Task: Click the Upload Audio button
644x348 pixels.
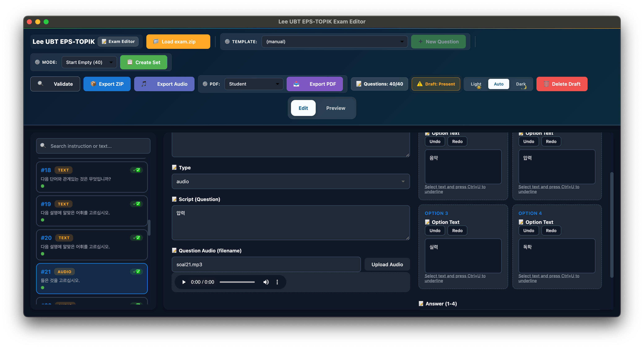Action: coord(387,264)
